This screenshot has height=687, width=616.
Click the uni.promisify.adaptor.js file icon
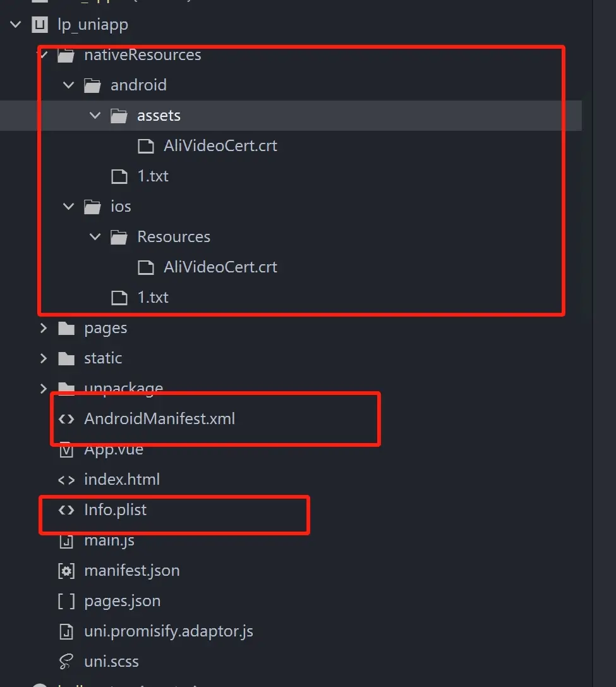pyautogui.click(x=66, y=631)
